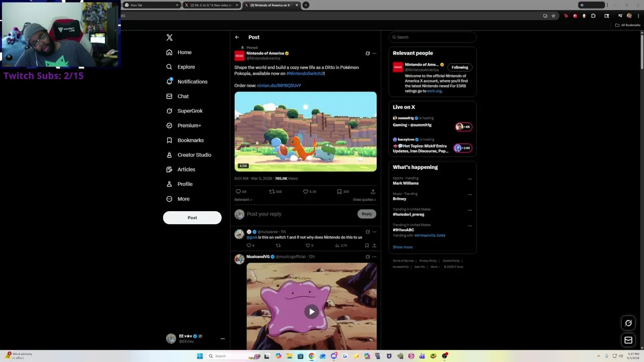The image size is (644, 362).
Task: Play the Ditto video in MusicandVG reply
Action: click(x=311, y=312)
